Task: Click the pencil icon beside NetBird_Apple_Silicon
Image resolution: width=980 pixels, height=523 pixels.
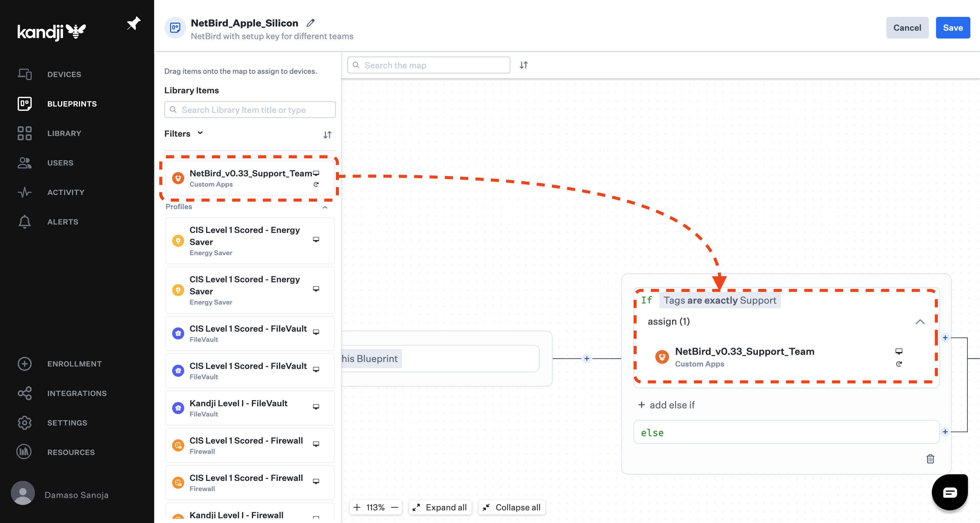Action: pos(310,23)
